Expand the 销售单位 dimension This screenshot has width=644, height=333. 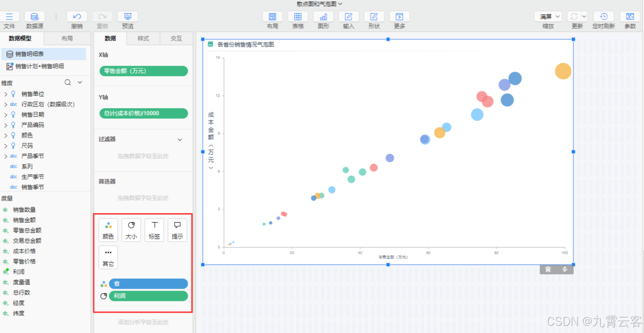(5, 94)
